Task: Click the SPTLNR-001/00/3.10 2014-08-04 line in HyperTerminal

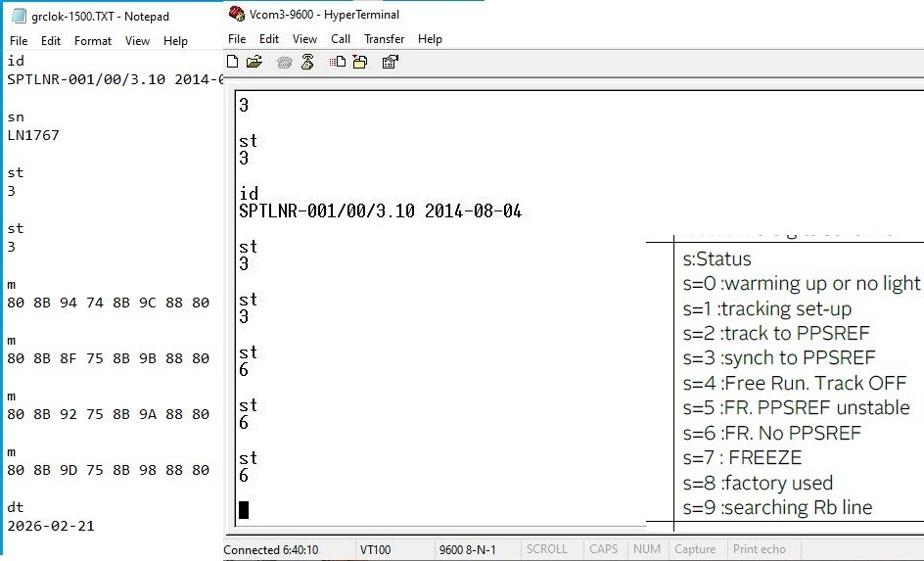Action: pos(380,210)
